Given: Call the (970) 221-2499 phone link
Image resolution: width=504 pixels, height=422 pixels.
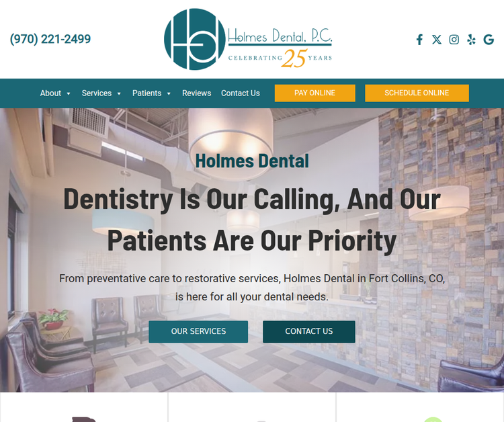Looking at the screenshot, I should (50, 39).
